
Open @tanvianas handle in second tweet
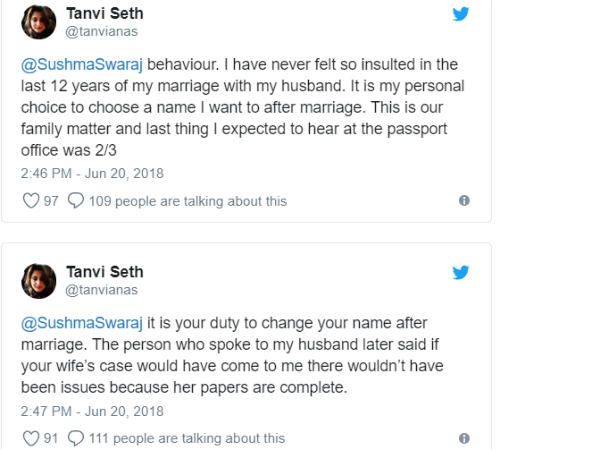pos(101,290)
